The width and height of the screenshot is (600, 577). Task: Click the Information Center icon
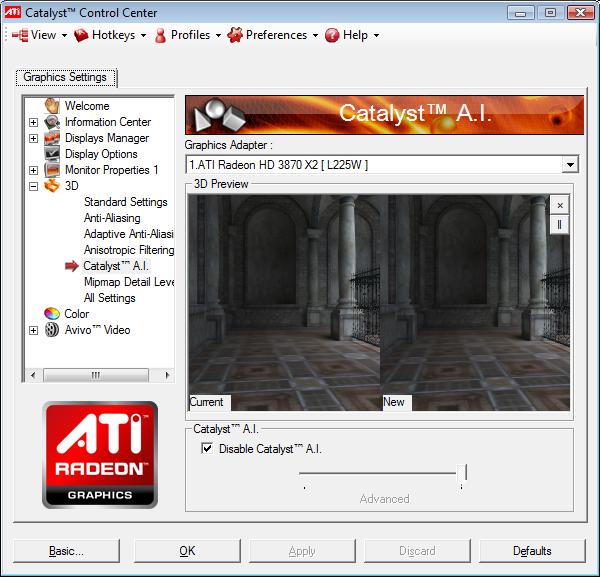(52, 122)
